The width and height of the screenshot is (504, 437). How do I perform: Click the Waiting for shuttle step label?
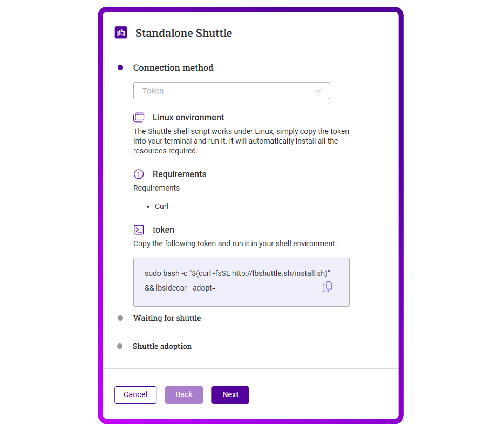(167, 318)
